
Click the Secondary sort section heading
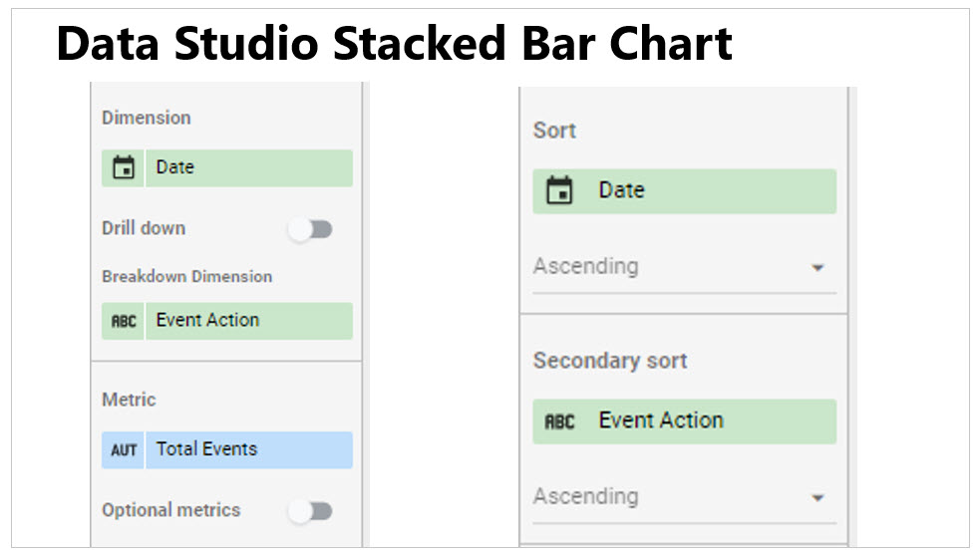pyautogui.click(x=610, y=361)
